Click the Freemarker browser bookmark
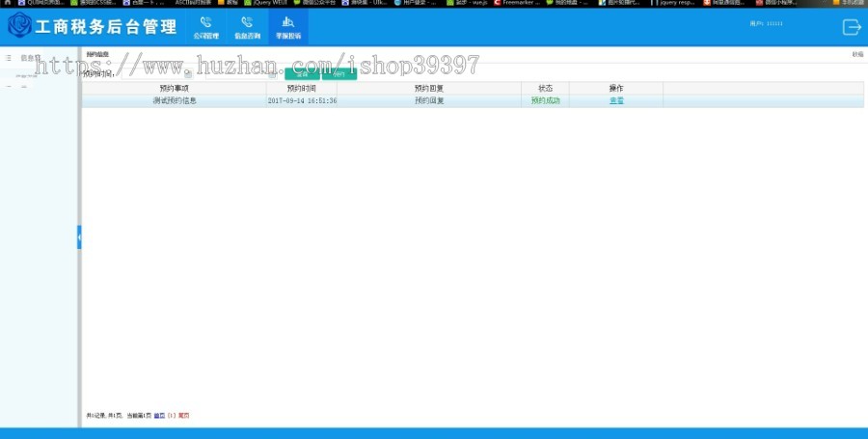This screenshot has height=439, width=868. [517, 3]
